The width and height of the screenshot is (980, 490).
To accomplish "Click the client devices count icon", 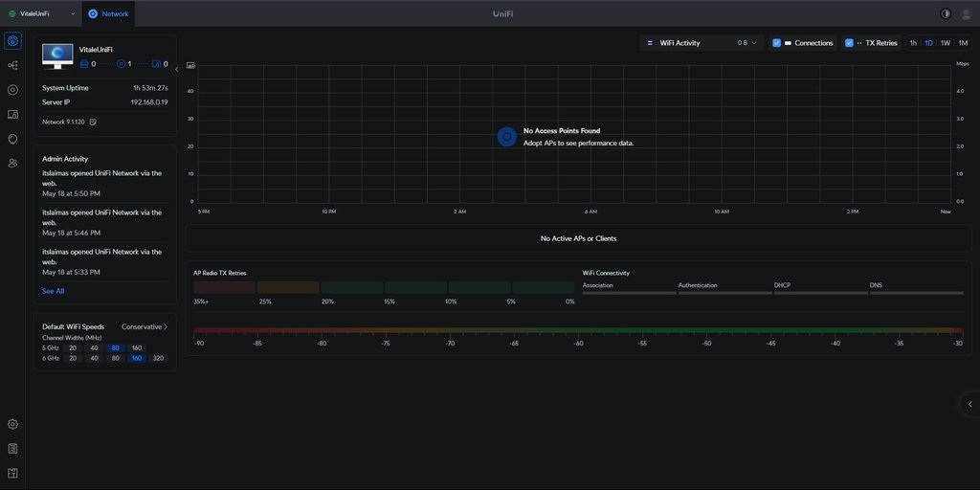I will coord(156,64).
